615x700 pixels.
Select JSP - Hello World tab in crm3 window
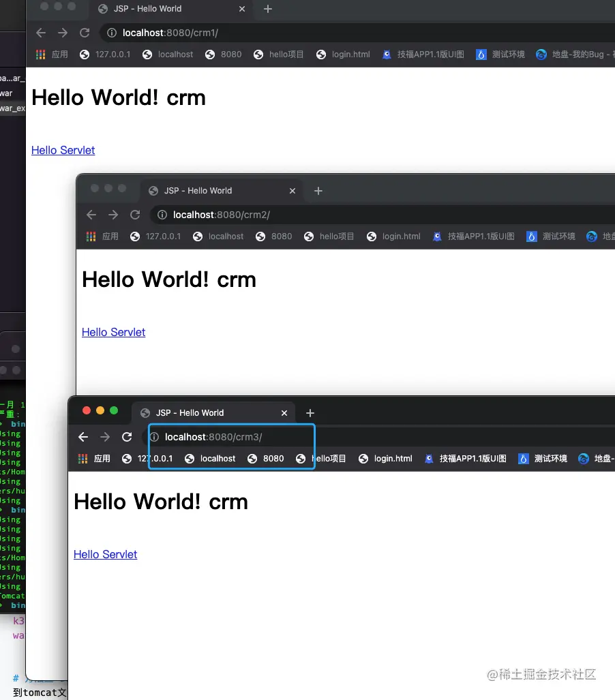point(214,413)
